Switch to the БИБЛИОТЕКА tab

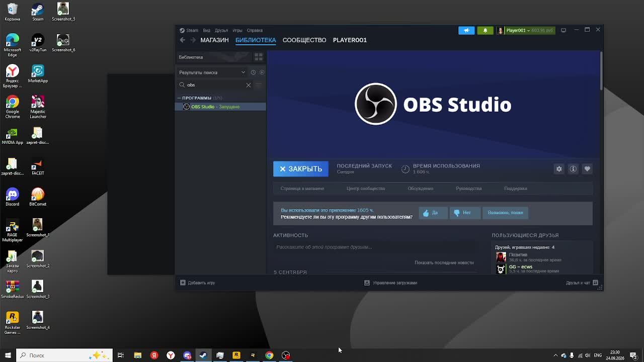click(x=256, y=40)
